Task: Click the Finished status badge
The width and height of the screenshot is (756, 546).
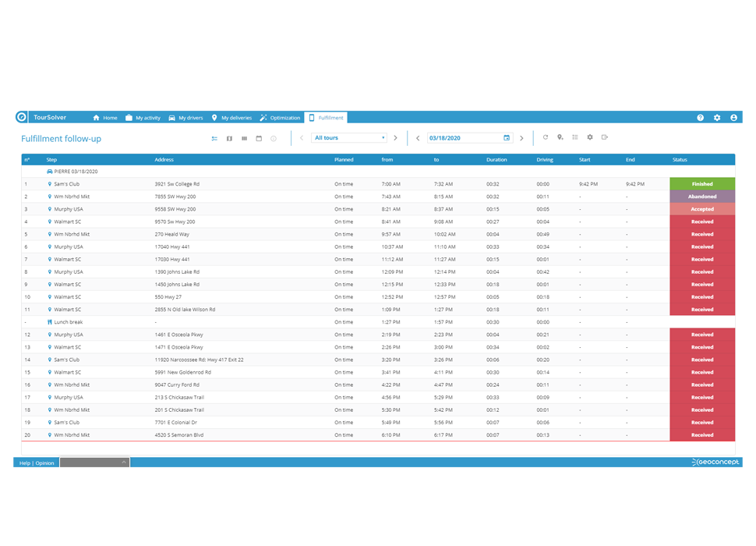Action: (702, 184)
